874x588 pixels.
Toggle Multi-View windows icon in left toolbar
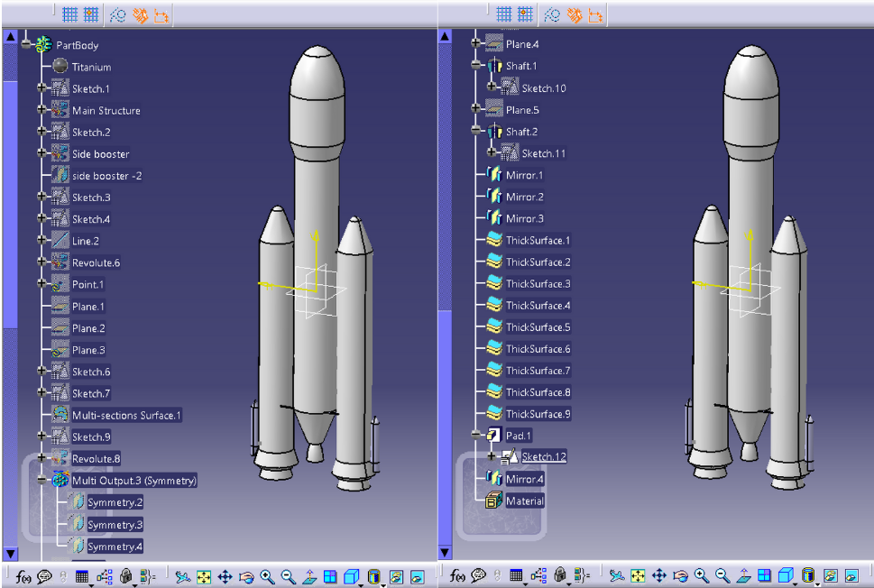(x=330, y=576)
